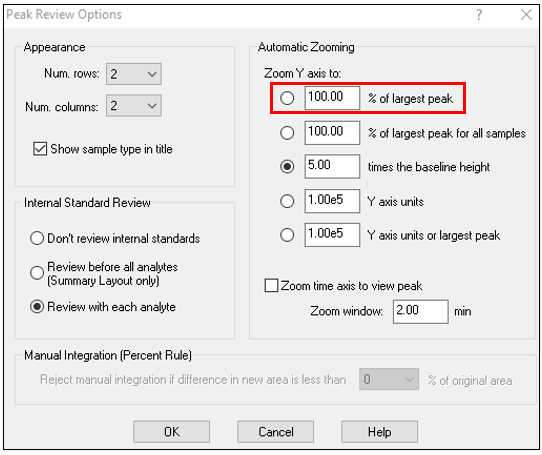Uncheck Show sample type in title
542x455 pixels.
[40, 149]
